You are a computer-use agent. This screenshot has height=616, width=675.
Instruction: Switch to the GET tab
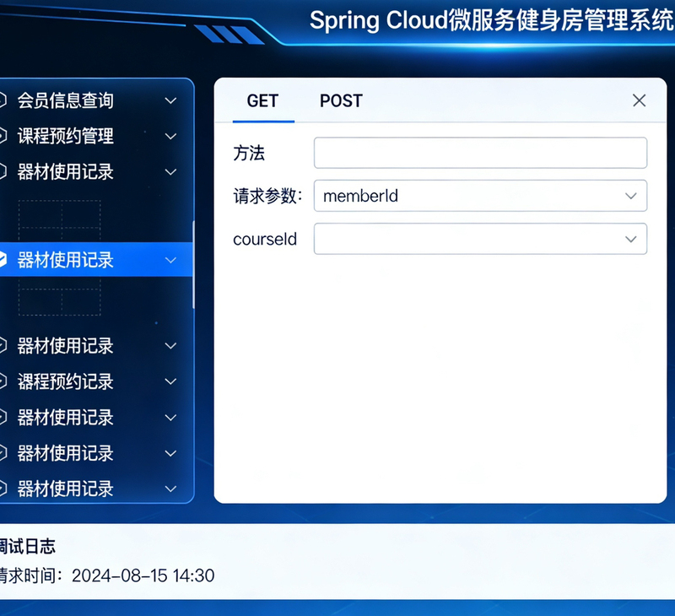(262, 101)
